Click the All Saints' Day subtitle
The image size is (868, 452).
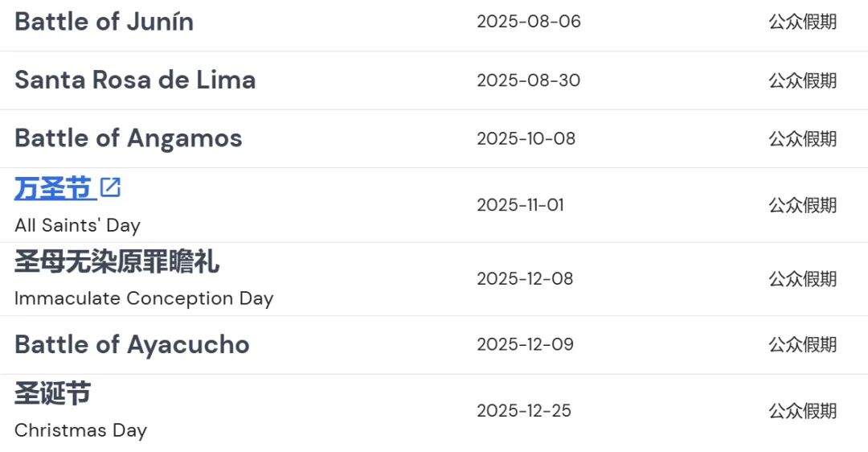[x=77, y=225]
